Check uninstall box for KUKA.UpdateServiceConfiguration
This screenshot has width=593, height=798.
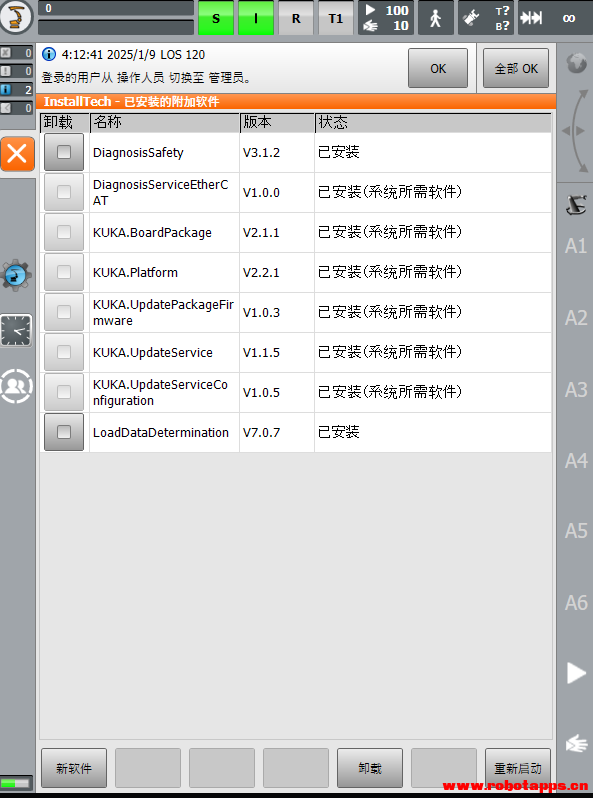[x=64, y=392]
